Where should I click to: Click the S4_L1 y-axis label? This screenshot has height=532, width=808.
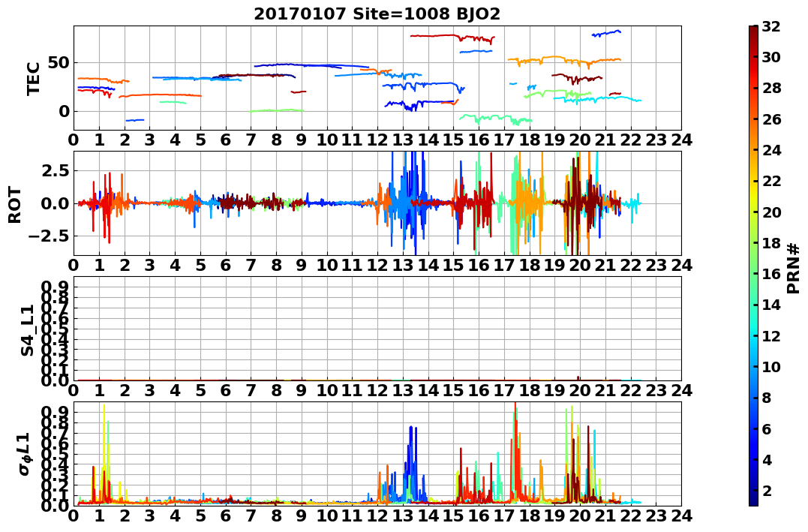pos(27,330)
